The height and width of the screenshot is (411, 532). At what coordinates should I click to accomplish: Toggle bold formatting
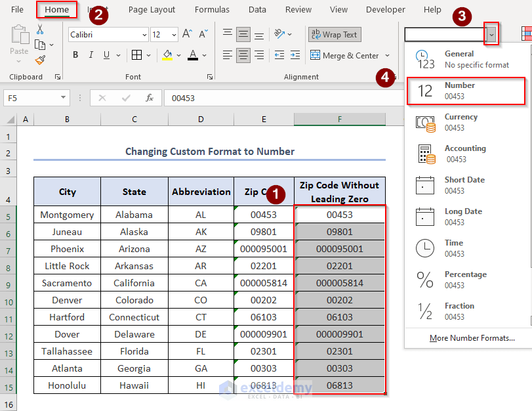tap(75, 54)
